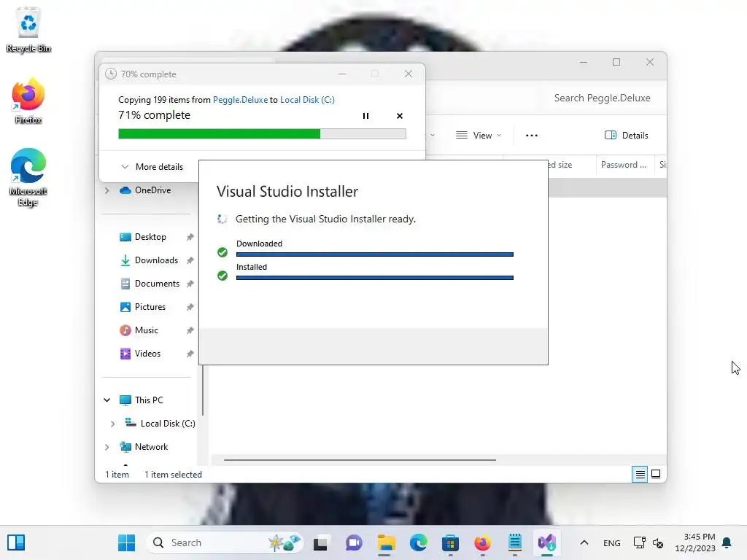Open Task View from the taskbar
Viewport: 747px width, 560px height.
point(321,542)
